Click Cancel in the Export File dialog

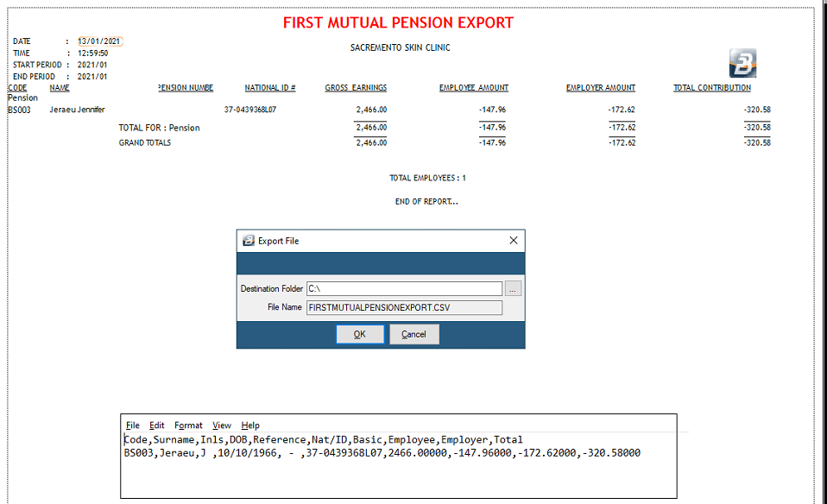(414, 334)
